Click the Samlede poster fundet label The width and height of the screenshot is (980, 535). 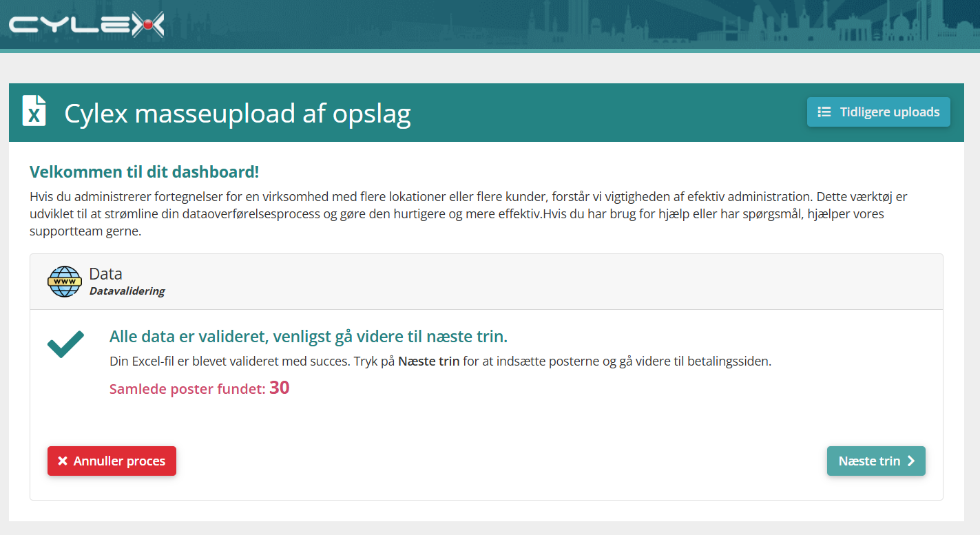coord(187,390)
